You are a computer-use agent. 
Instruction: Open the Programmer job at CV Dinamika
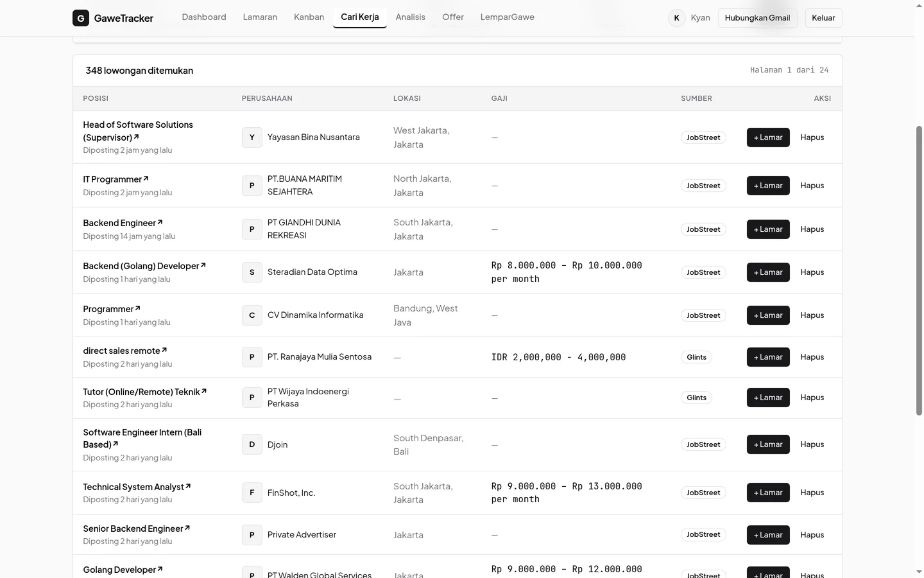[112, 309]
